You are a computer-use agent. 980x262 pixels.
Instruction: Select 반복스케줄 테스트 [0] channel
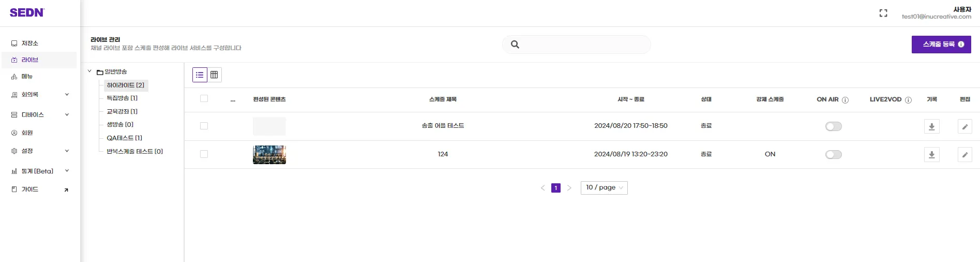[134, 152]
